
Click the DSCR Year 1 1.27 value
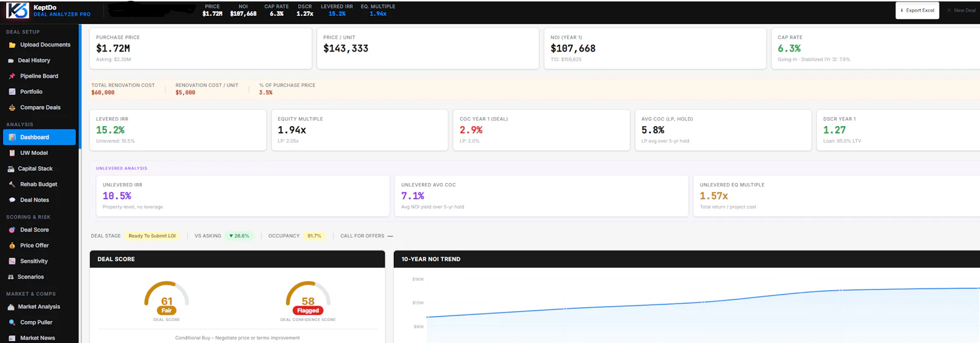click(834, 130)
